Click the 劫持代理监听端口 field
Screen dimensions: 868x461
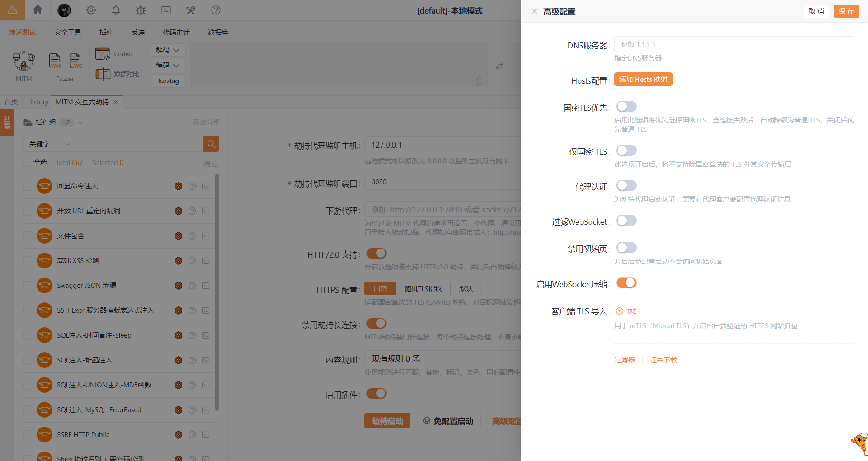tap(443, 182)
